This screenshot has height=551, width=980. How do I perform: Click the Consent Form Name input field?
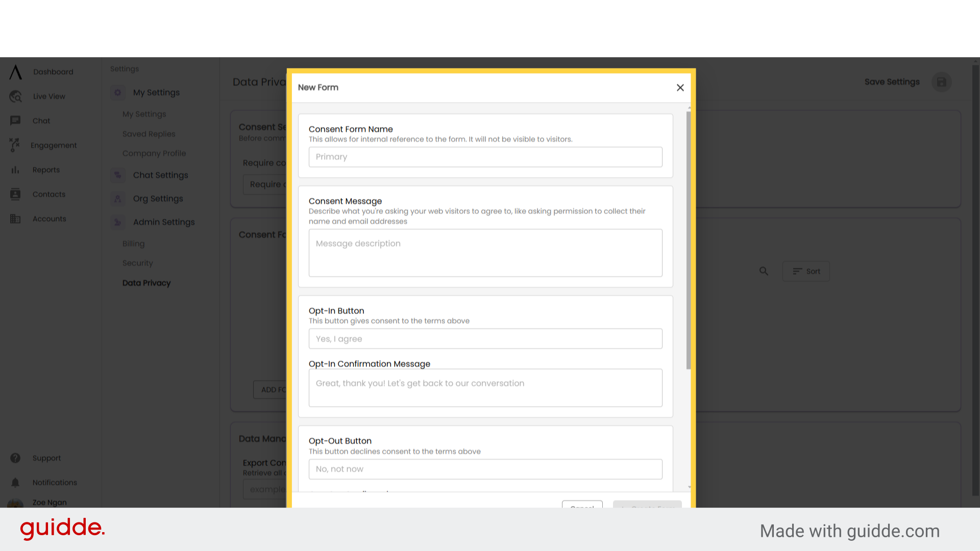(485, 157)
